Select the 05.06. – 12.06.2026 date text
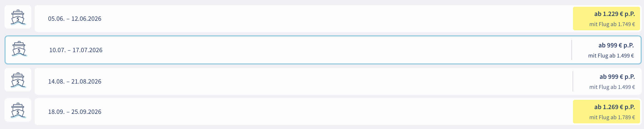This screenshot has width=644, height=129. pyautogui.click(x=75, y=19)
